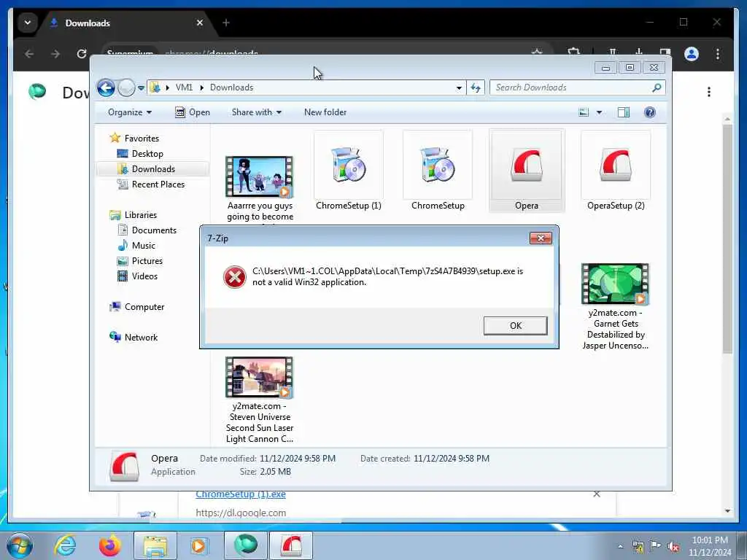Refresh the Downloads folder view
The height and width of the screenshot is (560, 747).
click(x=476, y=87)
